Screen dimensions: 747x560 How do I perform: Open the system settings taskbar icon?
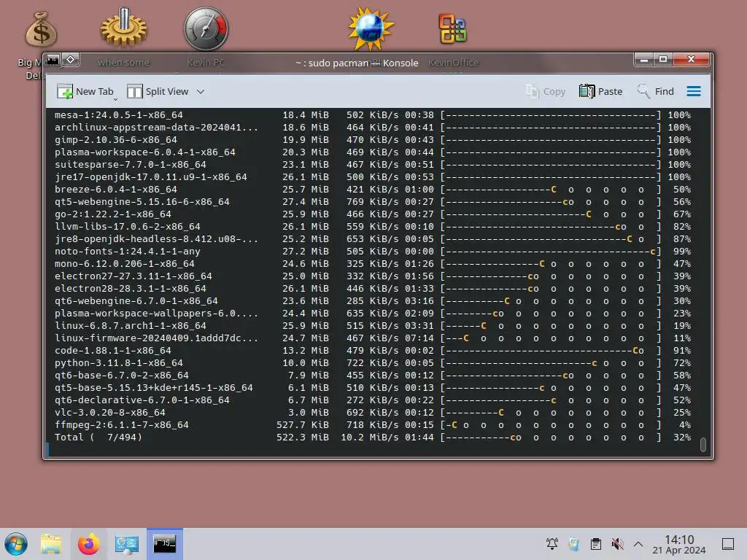pos(127,544)
